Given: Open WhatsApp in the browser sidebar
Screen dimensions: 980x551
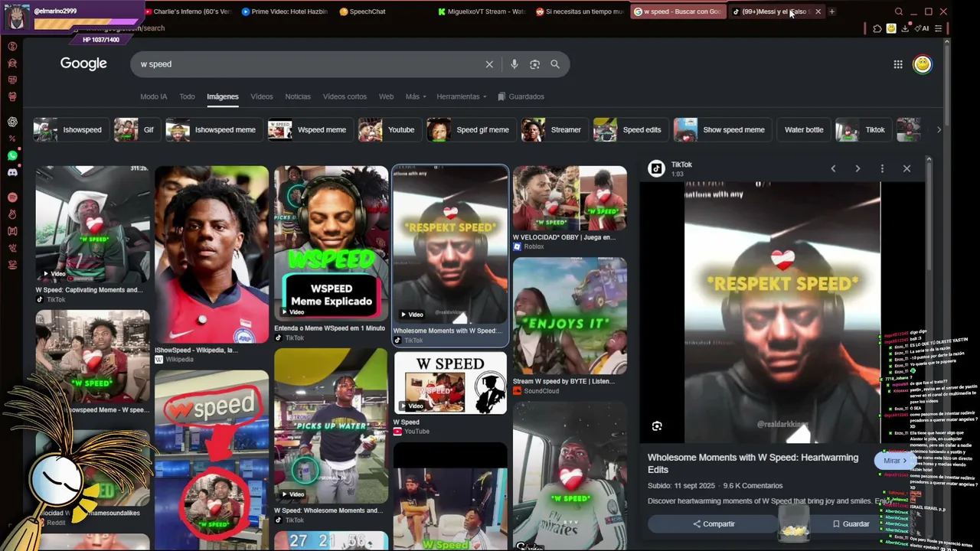Looking at the screenshot, I should pyautogui.click(x=12, y=155).
